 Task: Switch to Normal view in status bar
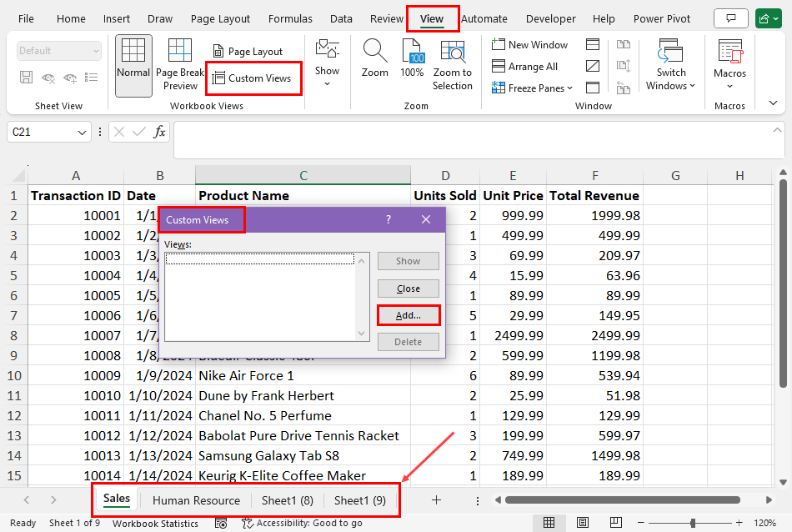pyautogui.click(x=549, y=523)
